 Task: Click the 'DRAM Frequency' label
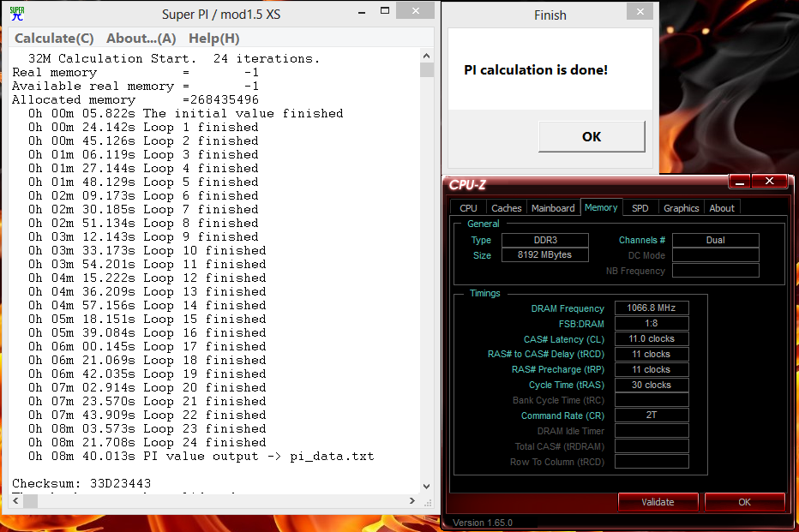568,308
